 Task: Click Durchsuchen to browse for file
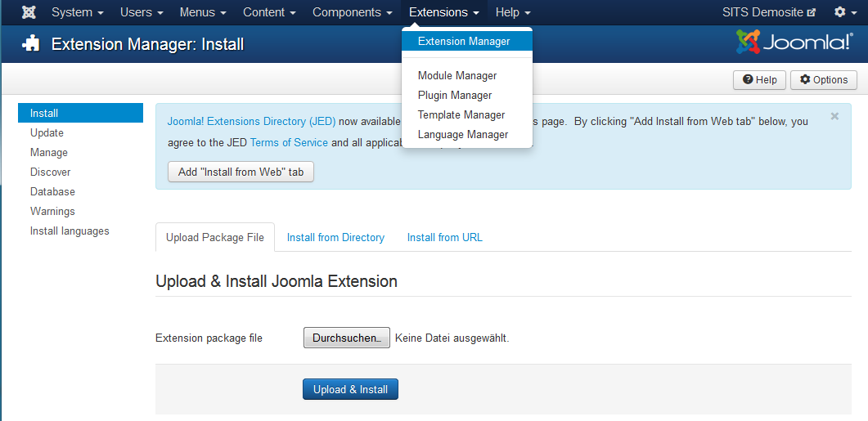coord(346,338)
